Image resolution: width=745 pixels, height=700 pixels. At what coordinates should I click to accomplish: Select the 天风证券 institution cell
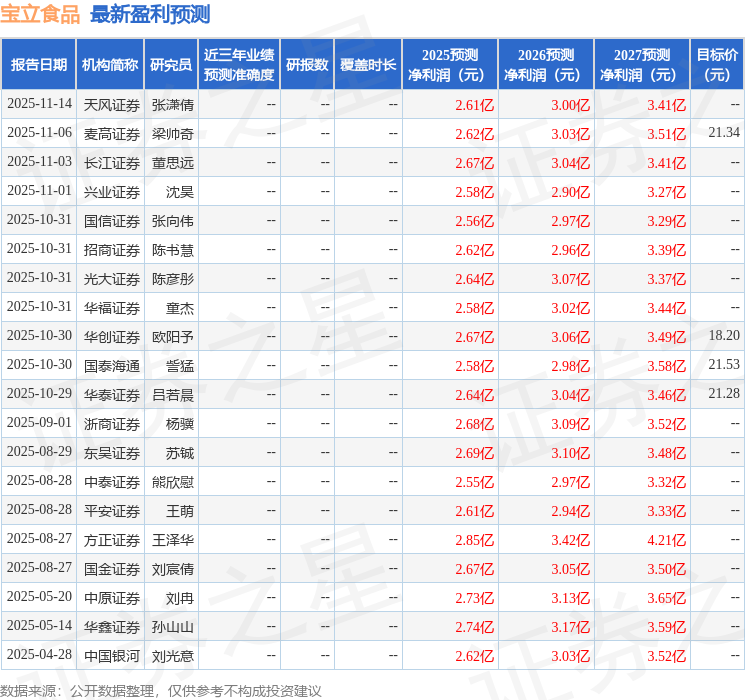[x=112, y=105]
